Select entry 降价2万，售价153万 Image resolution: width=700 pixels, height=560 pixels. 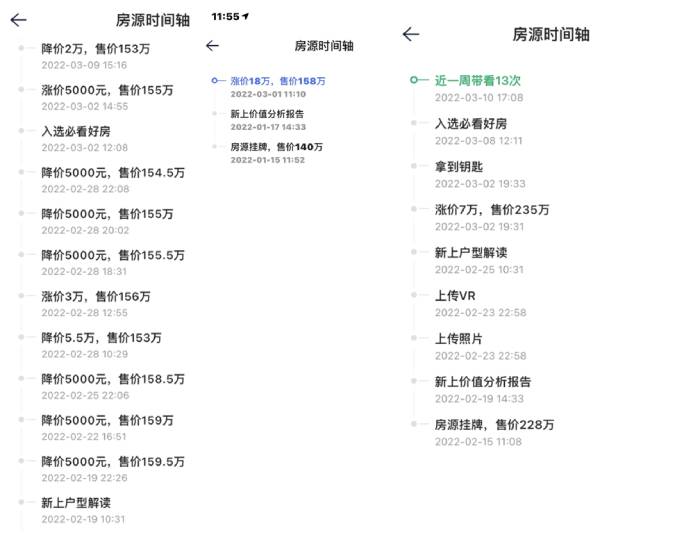[x=96, y=49]
